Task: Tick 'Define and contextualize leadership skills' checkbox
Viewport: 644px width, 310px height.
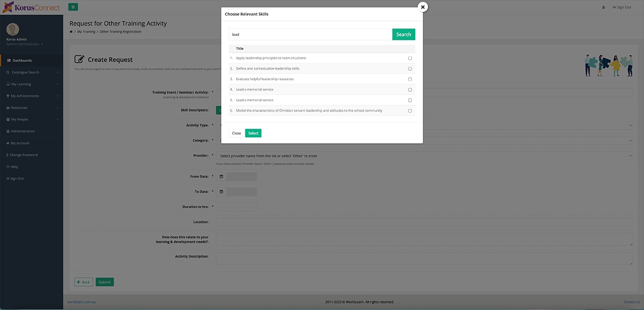Action: (x=410, y=69)
